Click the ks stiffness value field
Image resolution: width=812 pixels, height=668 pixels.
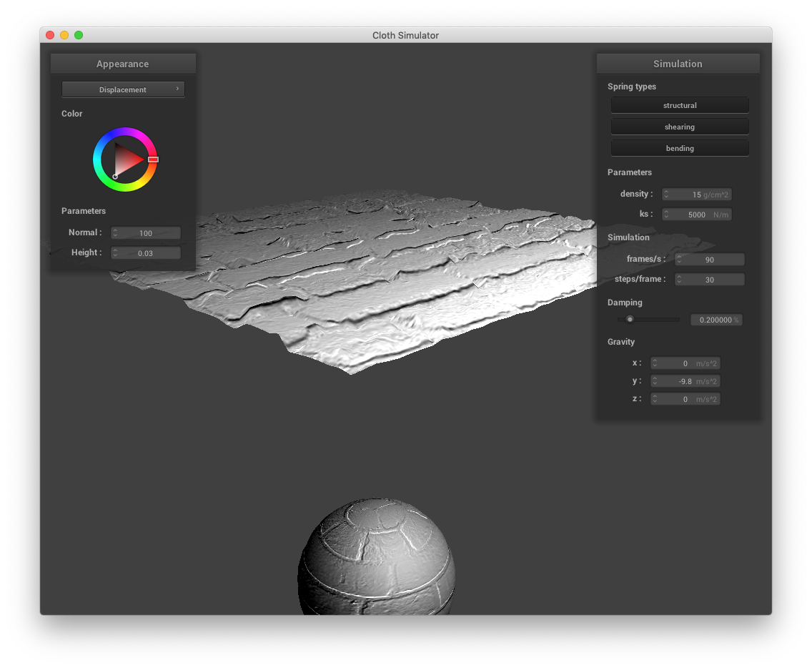pyautogui.click(x=696, y=215)
